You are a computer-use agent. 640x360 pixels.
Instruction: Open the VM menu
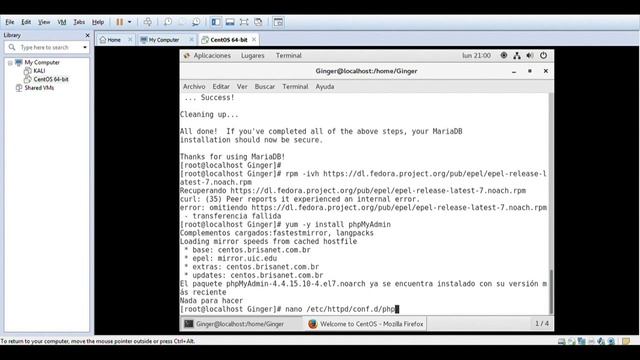coord(62,22)
